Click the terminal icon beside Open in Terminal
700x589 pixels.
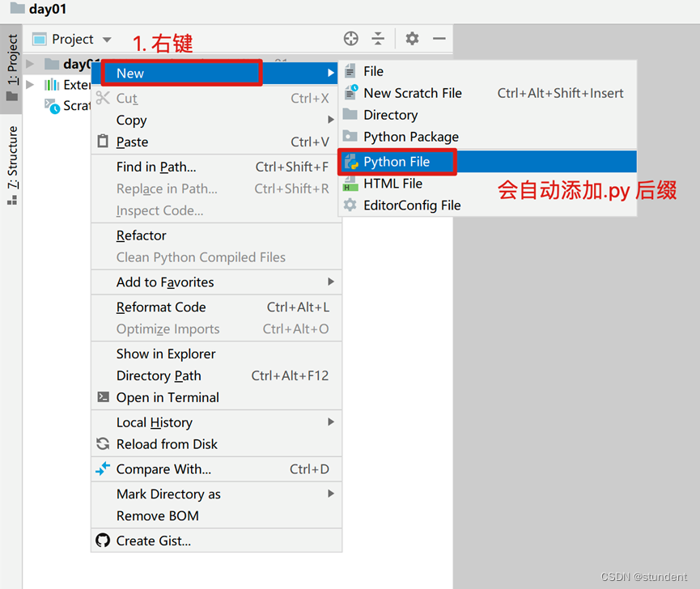(x=103, y=397)
